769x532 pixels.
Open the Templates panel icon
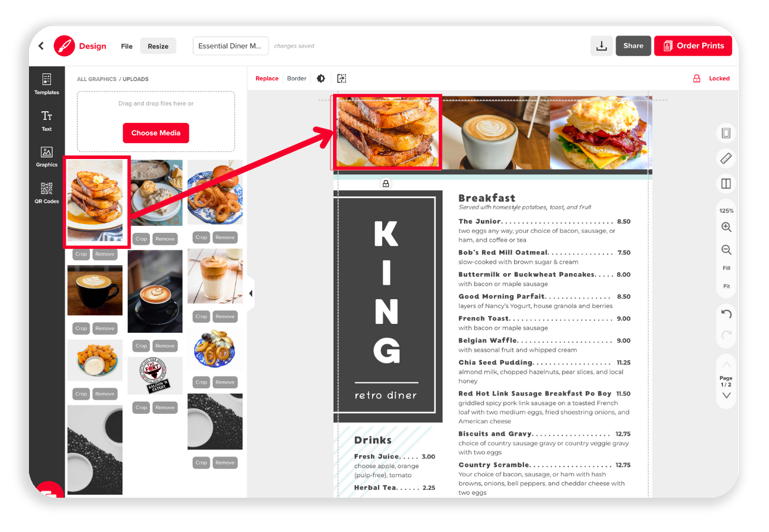(x=47, y=83)
